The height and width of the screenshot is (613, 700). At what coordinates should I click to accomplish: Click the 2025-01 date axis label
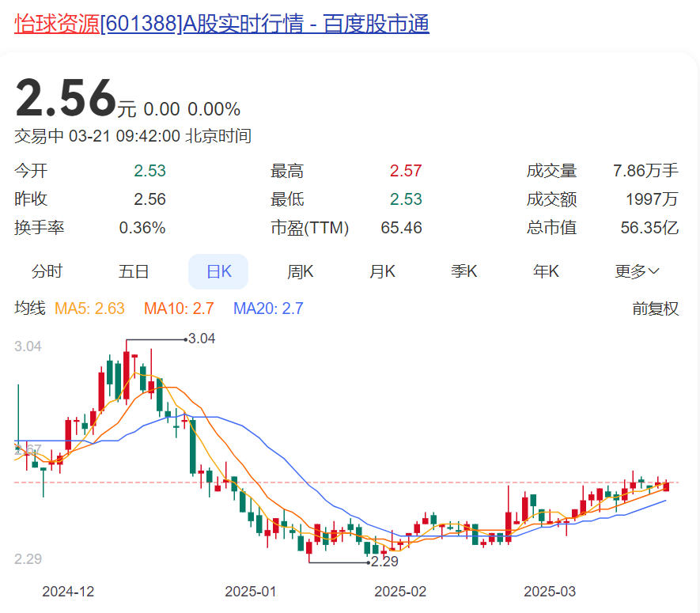tap(251, 592)
